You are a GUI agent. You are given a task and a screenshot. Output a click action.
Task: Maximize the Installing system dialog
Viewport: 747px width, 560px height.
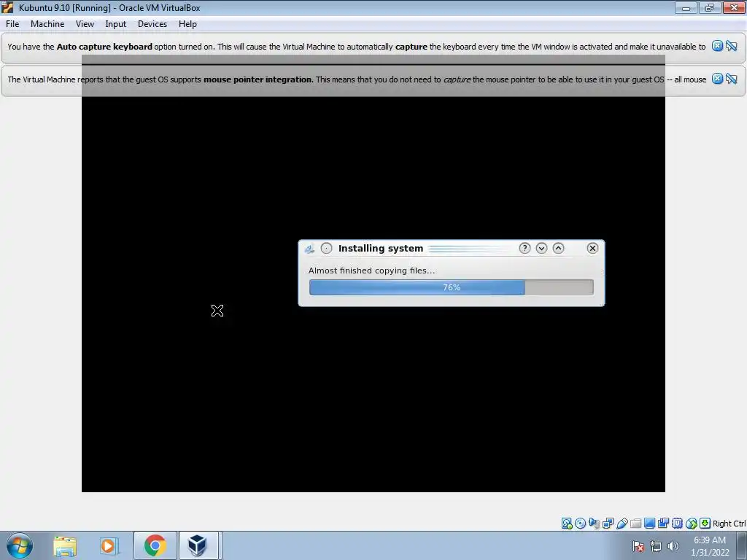tap(558, 248)
